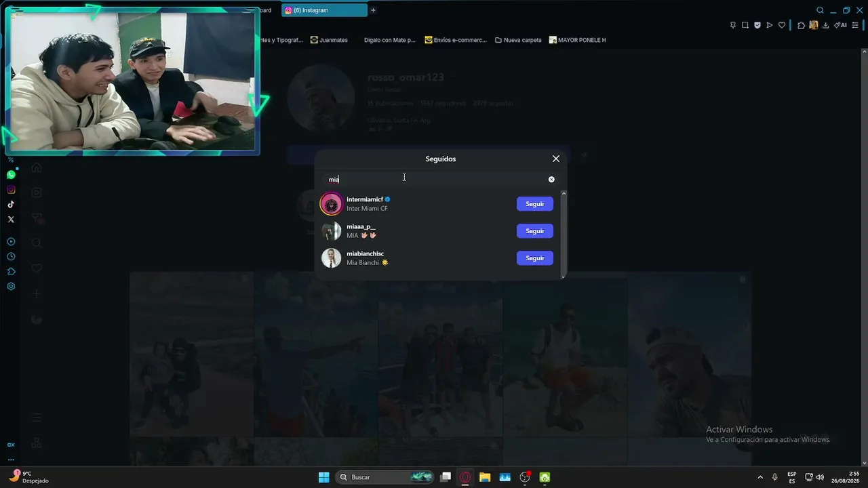Screen dimensions: 868x488
Task: Open the 'Envíos e-commerc...' bookmark
Action: point(456,40)
